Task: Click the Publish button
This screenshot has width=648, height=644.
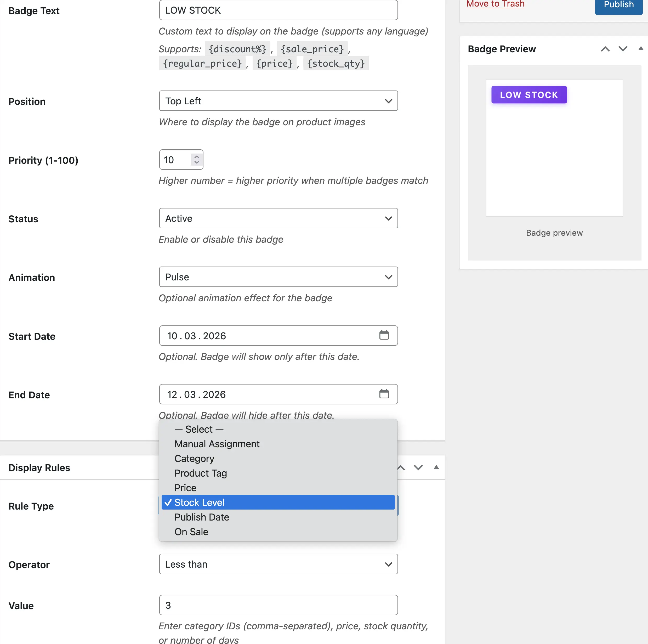Action: 618,4
